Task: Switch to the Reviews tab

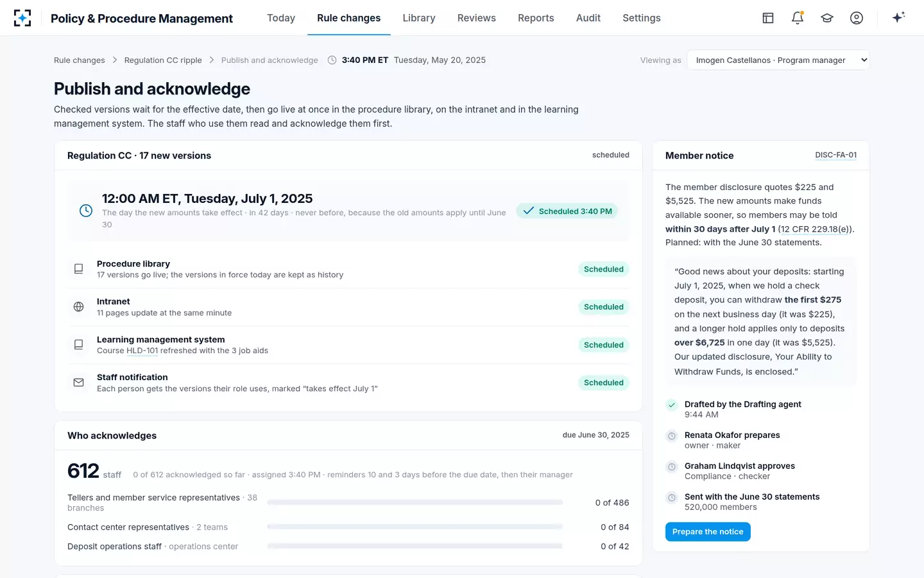Action: click(x=476, y=18)
